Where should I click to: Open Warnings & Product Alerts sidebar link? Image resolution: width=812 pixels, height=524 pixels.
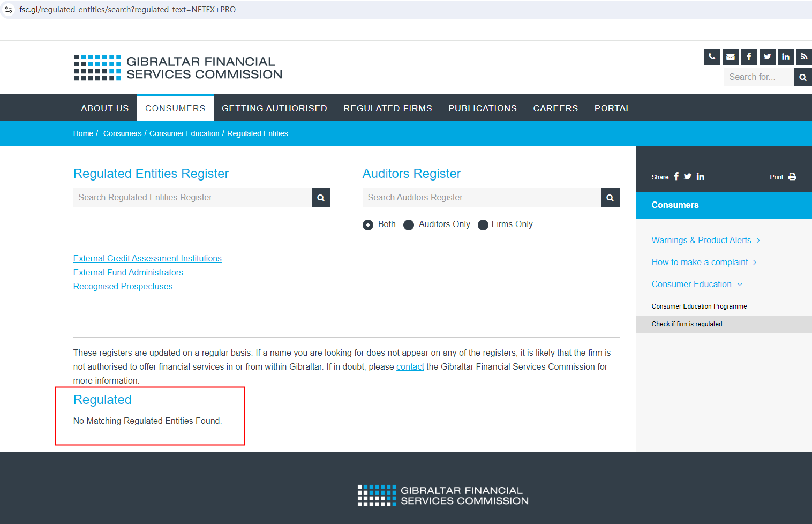[701, 241]
